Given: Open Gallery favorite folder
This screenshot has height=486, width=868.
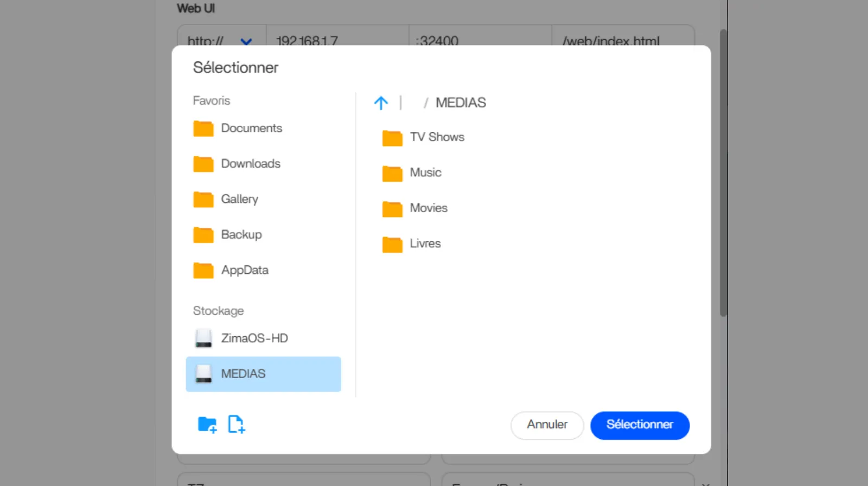Looking at the screenshot, I should pyautogui.click(x=239, y=199).
